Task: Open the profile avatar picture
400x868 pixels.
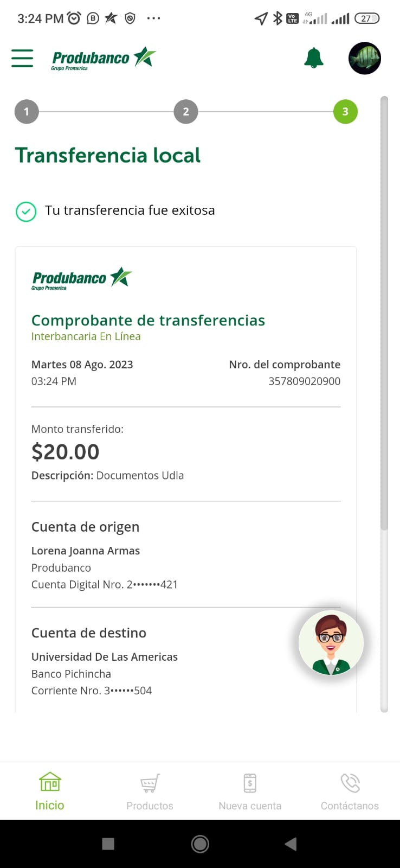Action: [365, 58]
